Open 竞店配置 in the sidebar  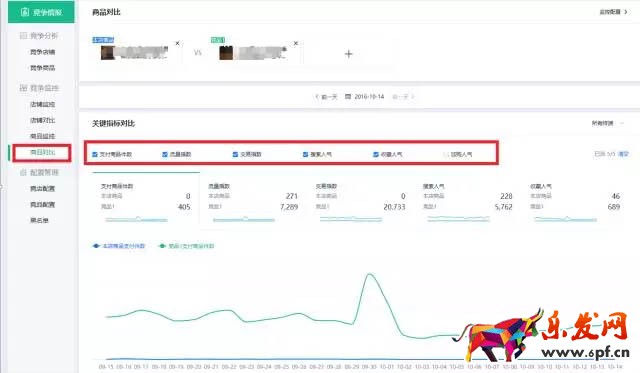(42, 189)
